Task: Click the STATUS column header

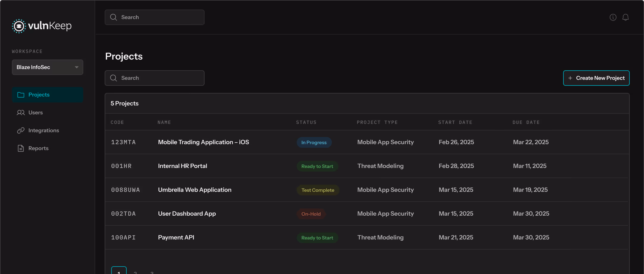Action: (x=306, y=122)
